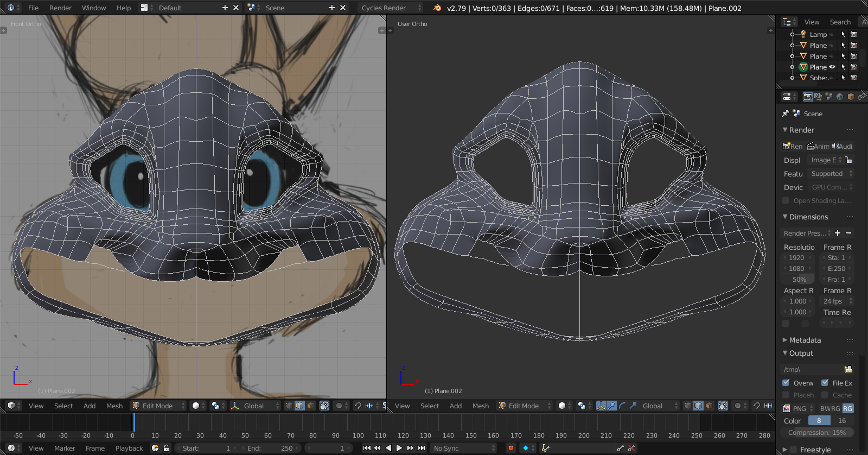Enable edge select mode in right viewport
Image resolution: width=868 pixels, height=455 pixels.
(698, 406)
